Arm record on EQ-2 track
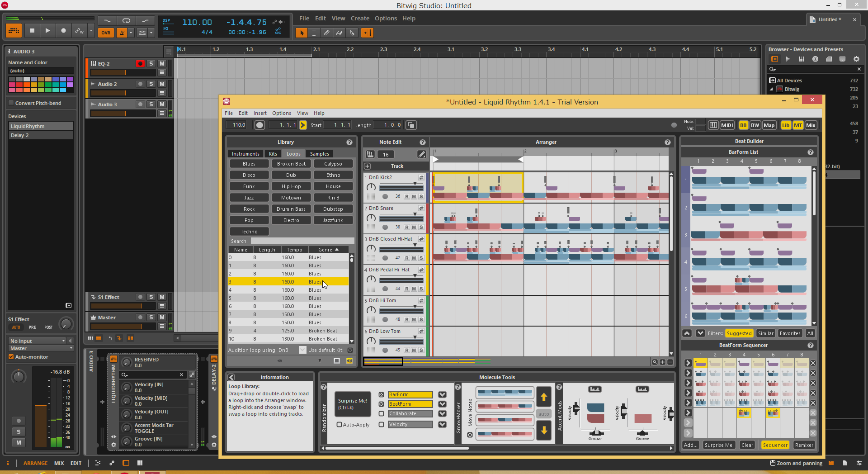 pyautogui.click(x=140, y=64)
